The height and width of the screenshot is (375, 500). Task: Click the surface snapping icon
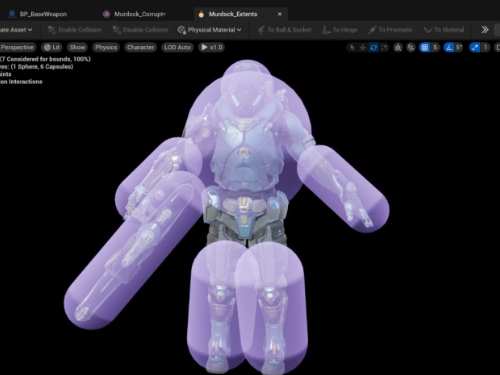click(x=411, y=48)
